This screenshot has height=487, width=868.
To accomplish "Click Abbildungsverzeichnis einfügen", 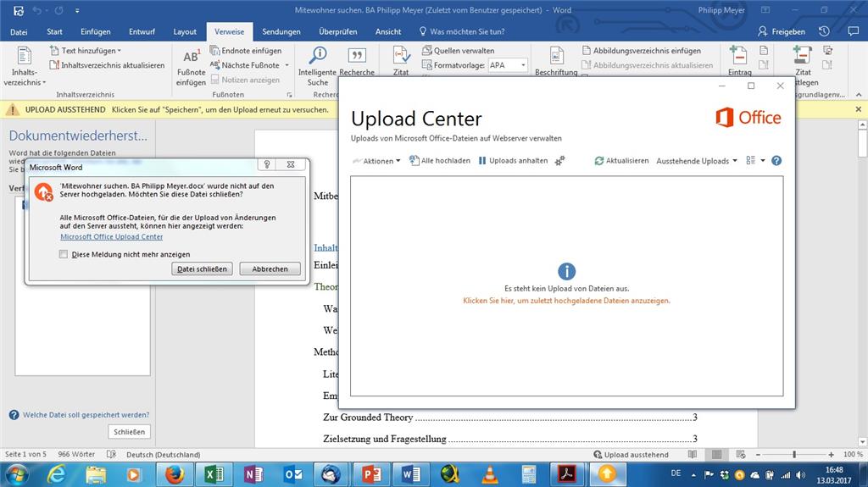I will [642, 50].
